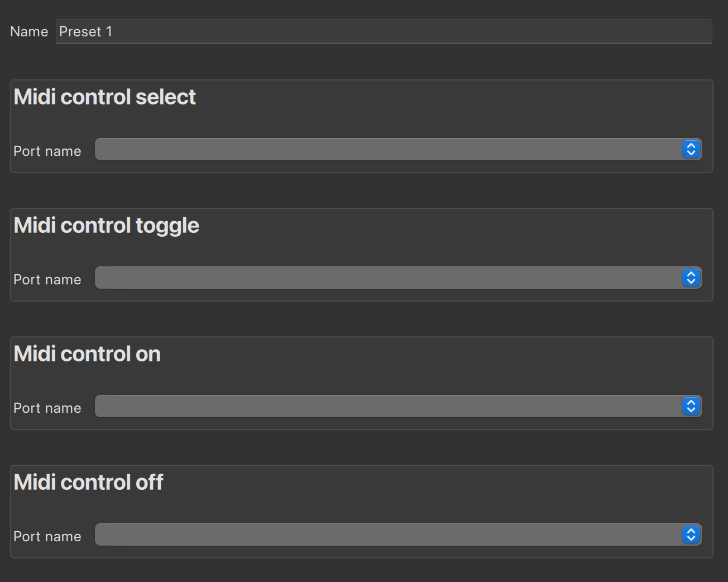
Task: Click Port name label in Midi control off
Action: [x=47, y=537]
